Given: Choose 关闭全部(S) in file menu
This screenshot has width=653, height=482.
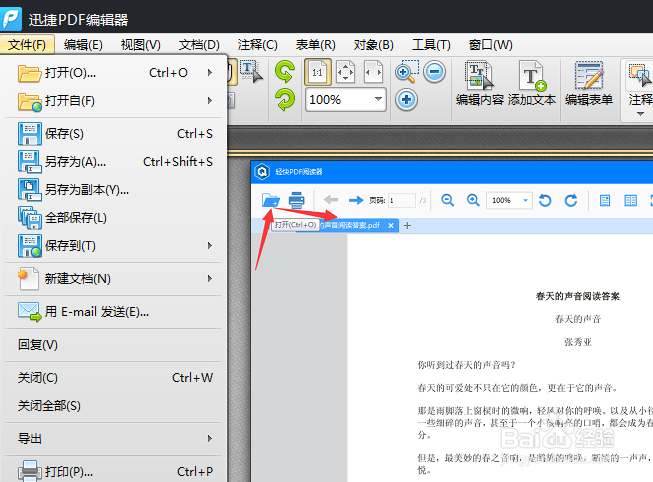Looking at the screenshot, I should (113, 406).
